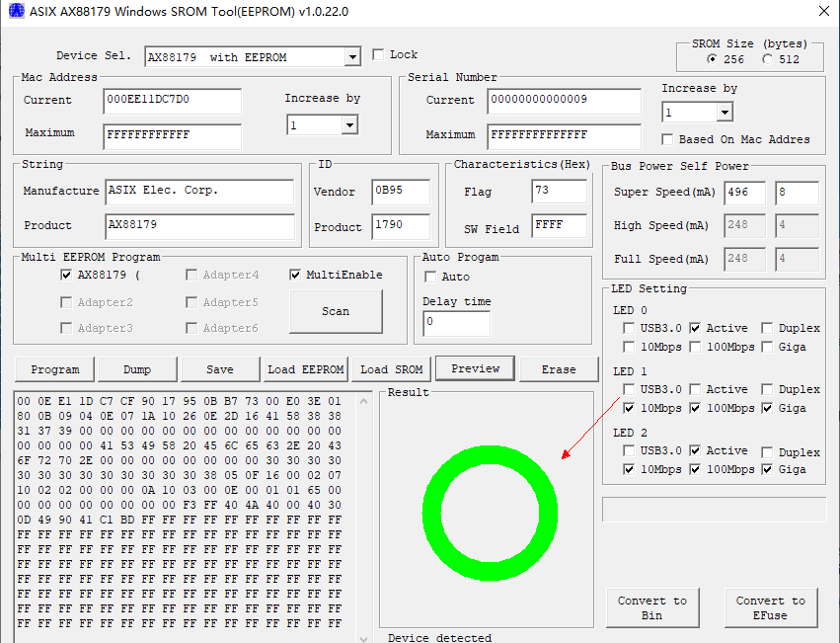This screenshot has width=840, height=643.
Task: Uncheck LED 1 100Mbps option
Action: point(695,409)
